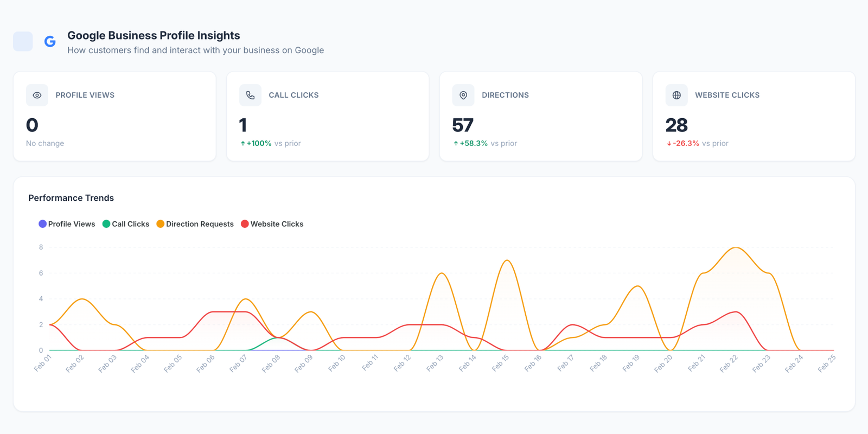Click the Feb 22 label on chart axis

pos(729,363)
